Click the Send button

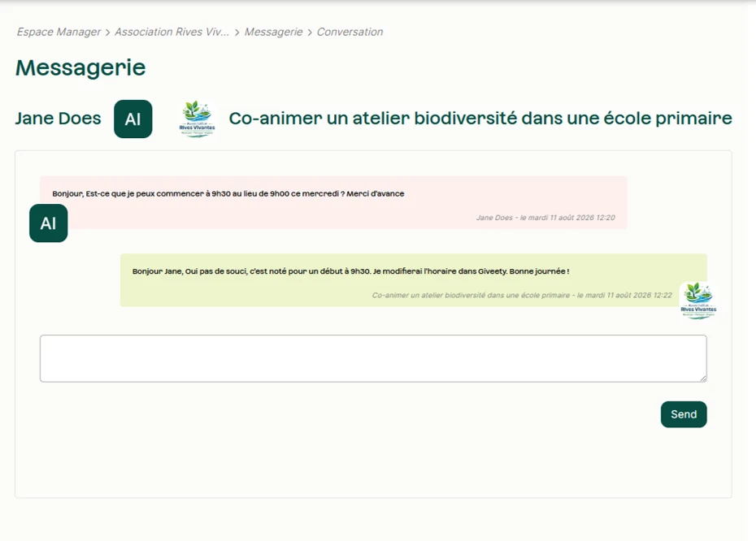tap(684, 414)
